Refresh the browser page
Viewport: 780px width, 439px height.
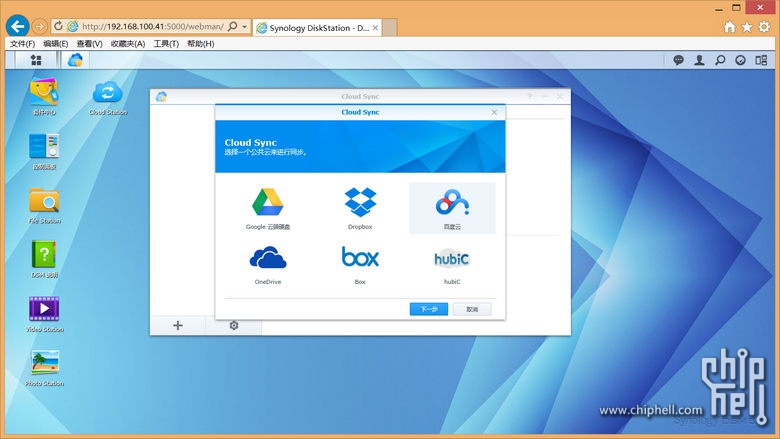pos(58,26)
